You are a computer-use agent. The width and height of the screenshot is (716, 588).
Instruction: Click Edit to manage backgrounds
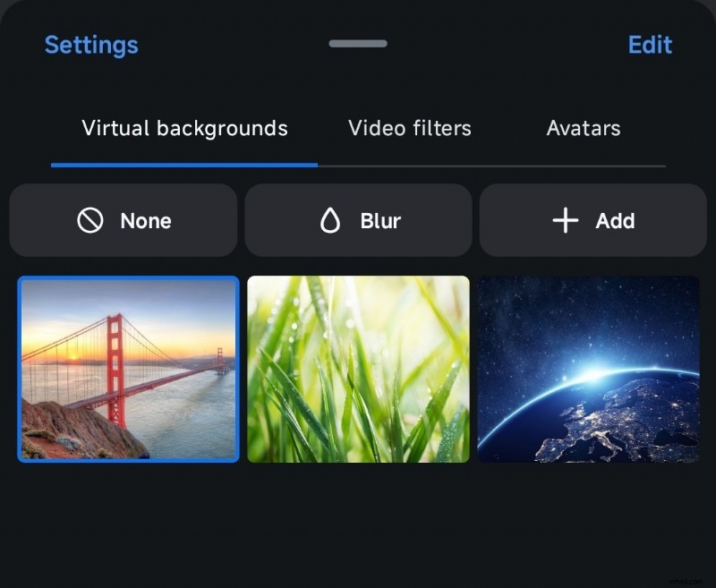pos(651,45)
